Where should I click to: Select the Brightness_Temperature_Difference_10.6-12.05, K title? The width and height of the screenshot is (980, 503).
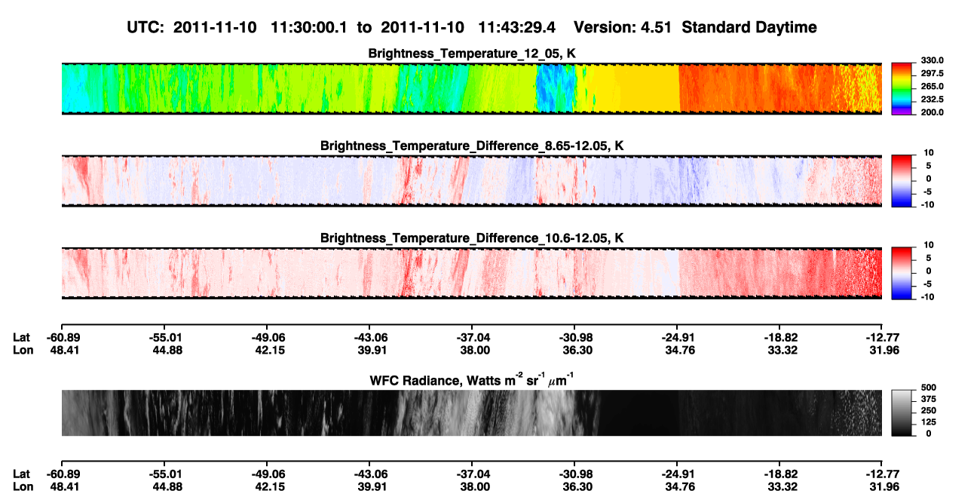(472, 238)
